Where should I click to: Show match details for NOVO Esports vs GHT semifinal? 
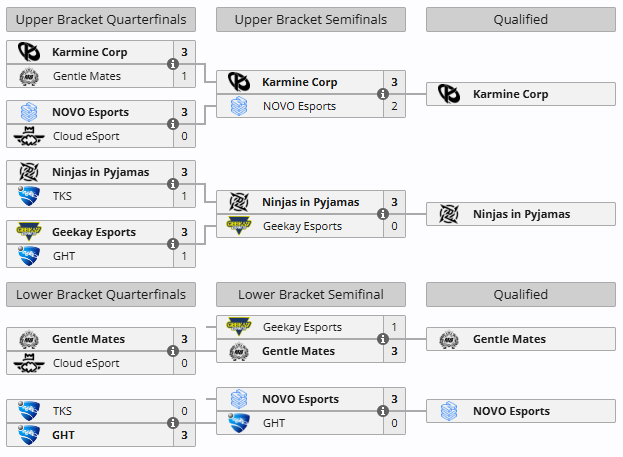383,411
